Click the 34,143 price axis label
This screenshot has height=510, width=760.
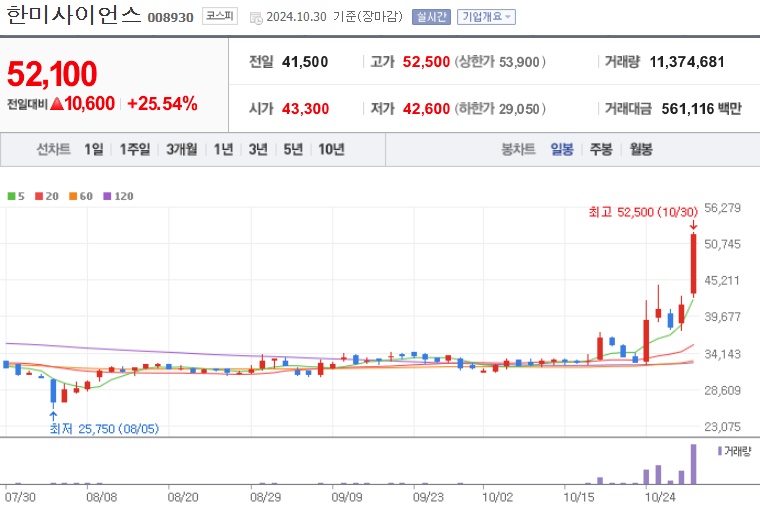pyautogui.click(x=722, y=354)
